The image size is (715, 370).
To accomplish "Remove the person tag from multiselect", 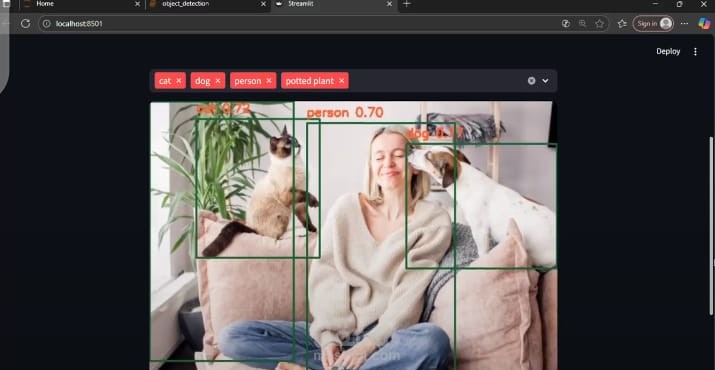I will pos(269,81).
